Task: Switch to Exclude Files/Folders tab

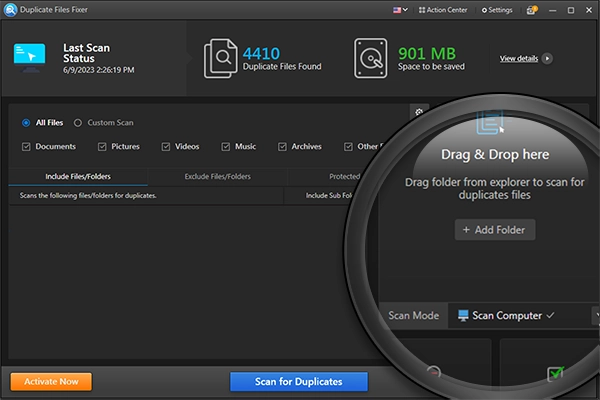Action: (217, 176)
